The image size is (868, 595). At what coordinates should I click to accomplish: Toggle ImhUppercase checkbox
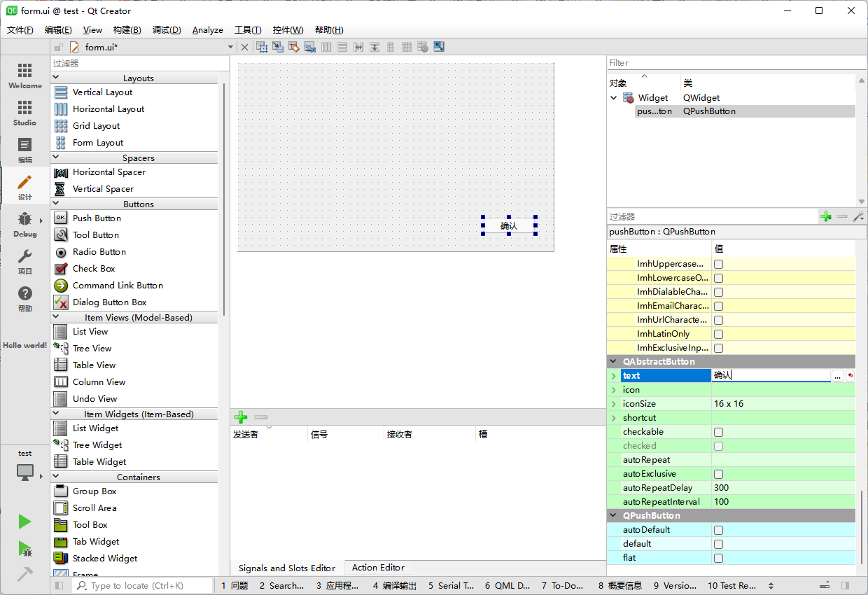coord(718,264)
